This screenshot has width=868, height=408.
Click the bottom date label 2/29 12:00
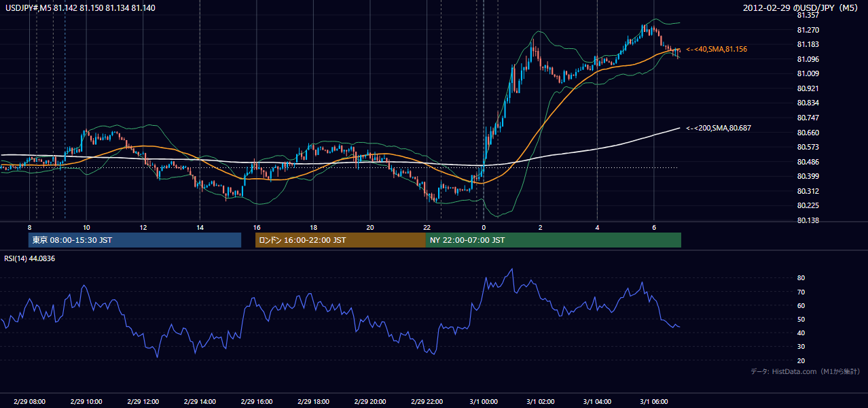(x=143, y=401)
